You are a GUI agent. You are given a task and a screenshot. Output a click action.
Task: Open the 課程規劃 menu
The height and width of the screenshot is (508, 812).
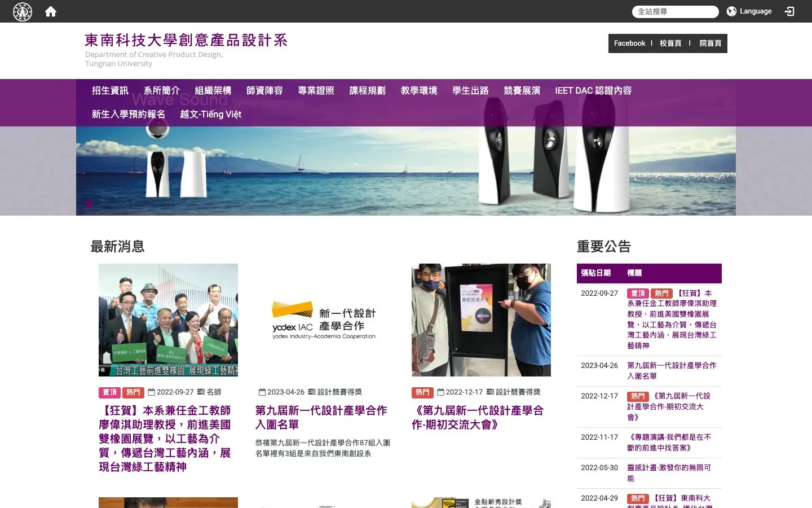(x=368, y=91)
